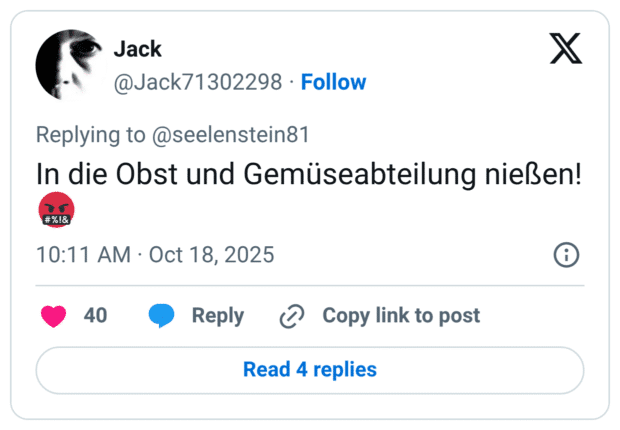Click the 40 likes count
This screenshot has width=620, height=430.
[95, 316]
